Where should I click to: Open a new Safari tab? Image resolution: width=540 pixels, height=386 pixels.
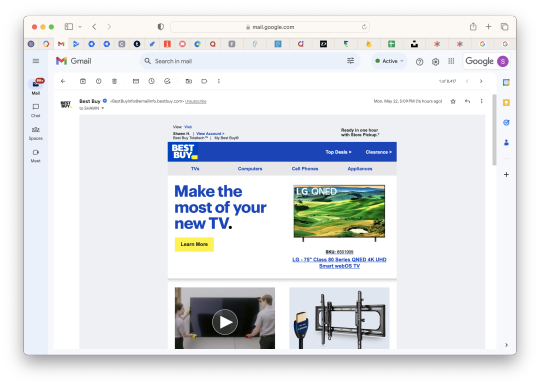point(488,27)
